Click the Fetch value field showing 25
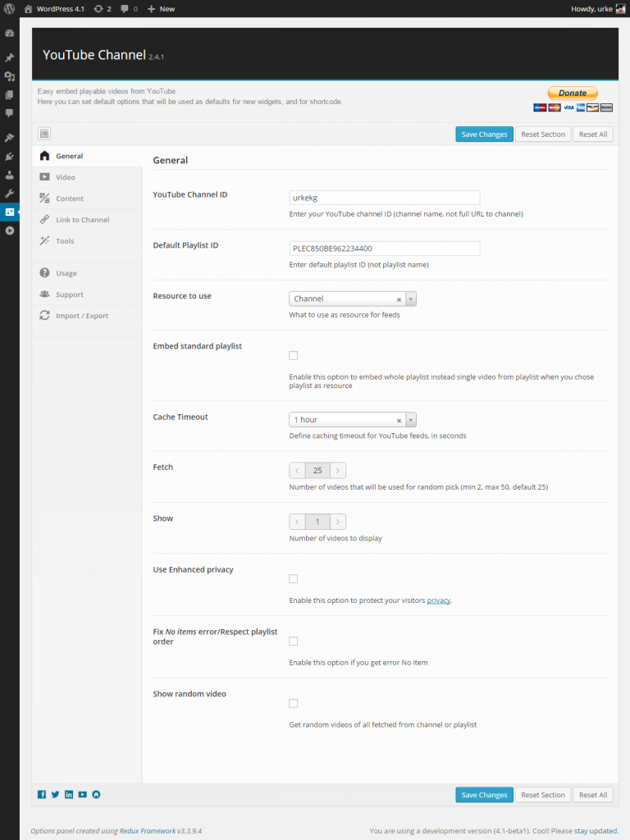This screenshot has width=630, height=840. click(317, 470)
